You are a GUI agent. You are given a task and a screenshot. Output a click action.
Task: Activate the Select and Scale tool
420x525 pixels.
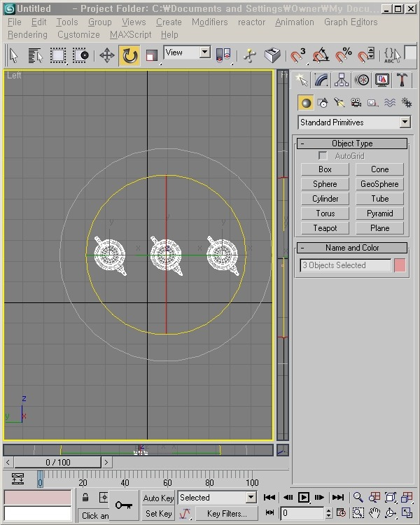(x=152, y=55)
